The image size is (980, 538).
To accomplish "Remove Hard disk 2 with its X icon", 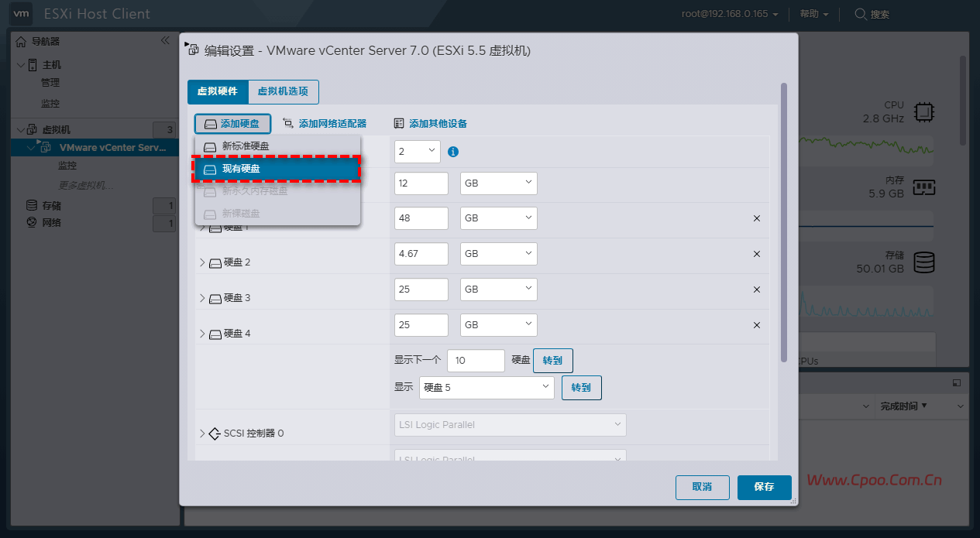I will click(x=757, y=254).
